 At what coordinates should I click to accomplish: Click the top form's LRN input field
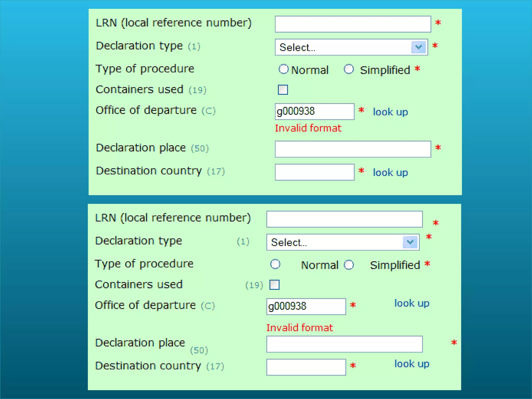click(353, 24)
